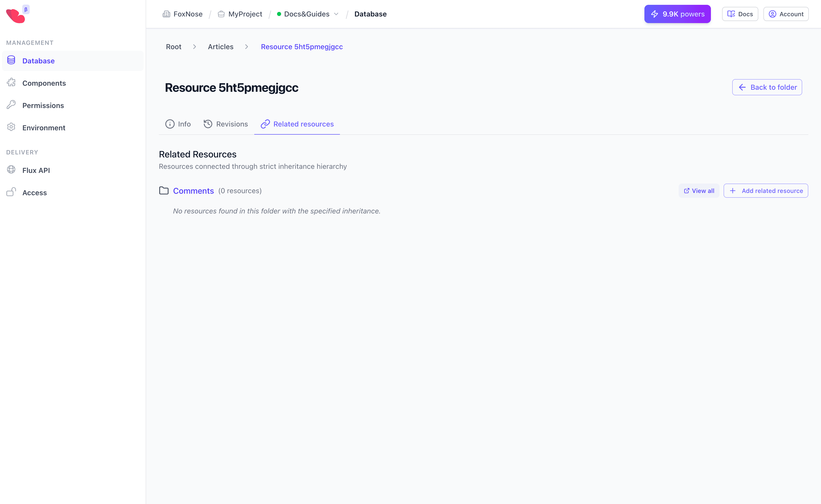Open the Comments folder link
This screenshot has width=821, height=504.
tap(194, 190)
